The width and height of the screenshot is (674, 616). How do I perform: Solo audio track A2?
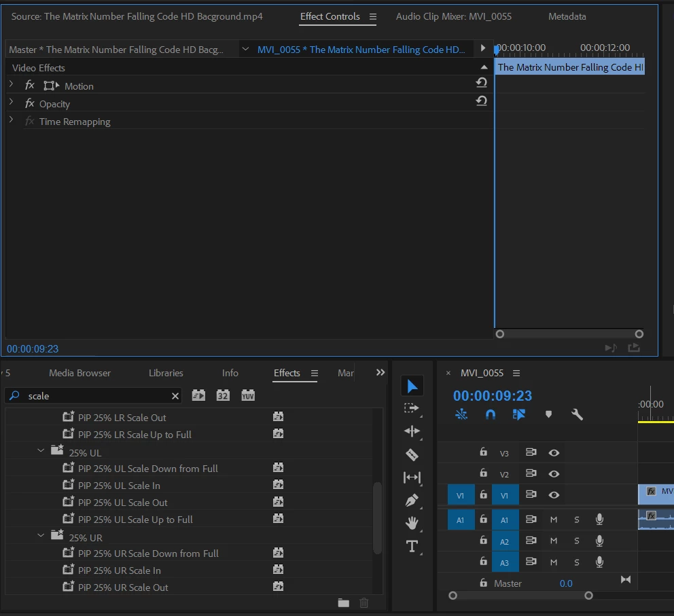click(577, 541)
